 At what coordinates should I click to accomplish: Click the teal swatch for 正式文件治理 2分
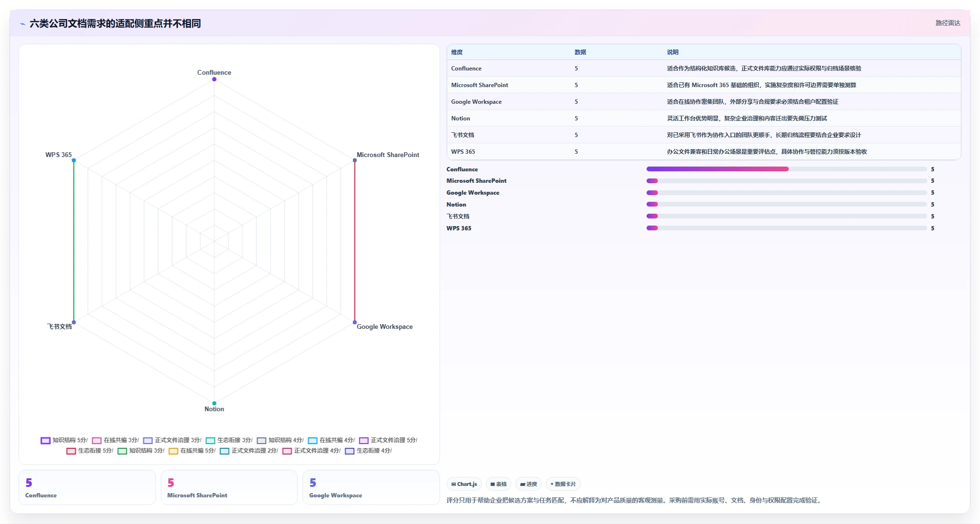pyautogui.click(x=225, y=451)
